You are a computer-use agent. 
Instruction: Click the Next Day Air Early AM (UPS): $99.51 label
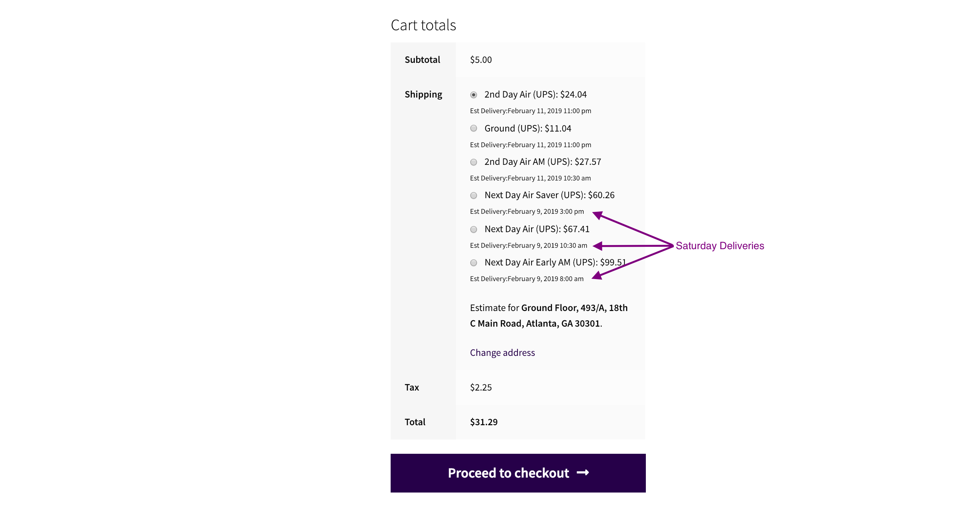555,262
